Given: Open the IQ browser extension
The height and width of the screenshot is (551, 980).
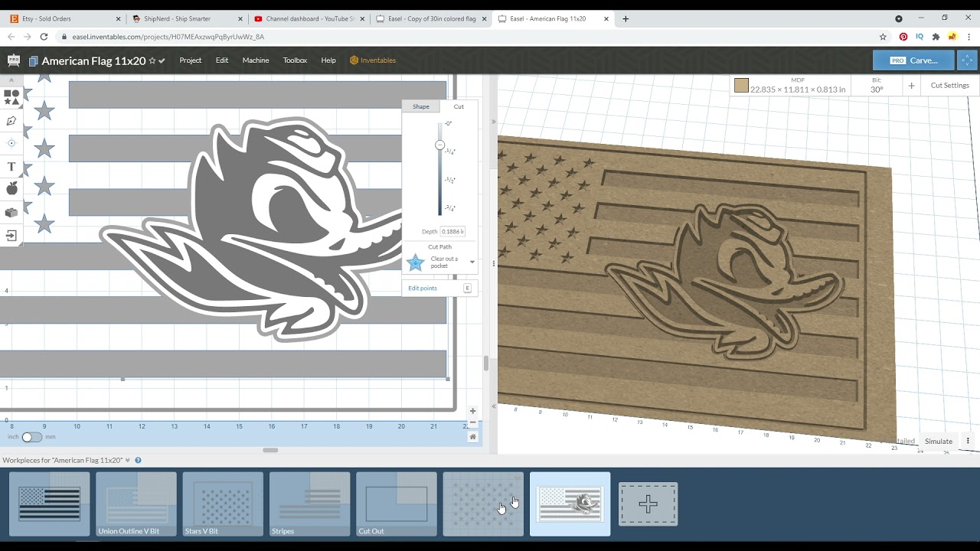Looking at the screenshot, I should click(x=920, y=36).
